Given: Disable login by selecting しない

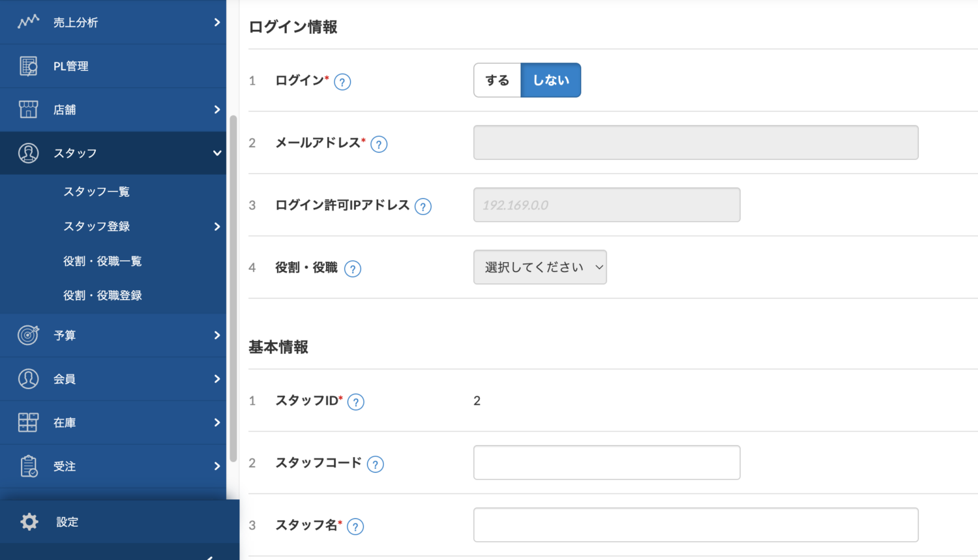Looking at the screenshot, I should 550,80.
